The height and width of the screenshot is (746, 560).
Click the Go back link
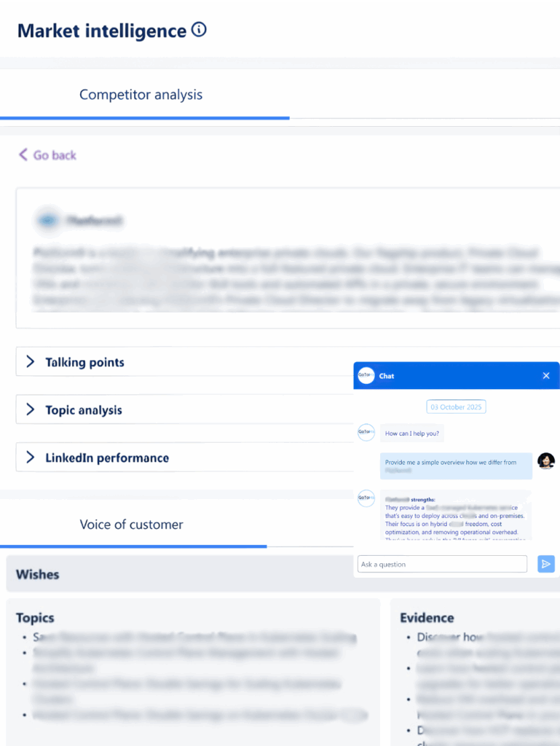point(47,154)
